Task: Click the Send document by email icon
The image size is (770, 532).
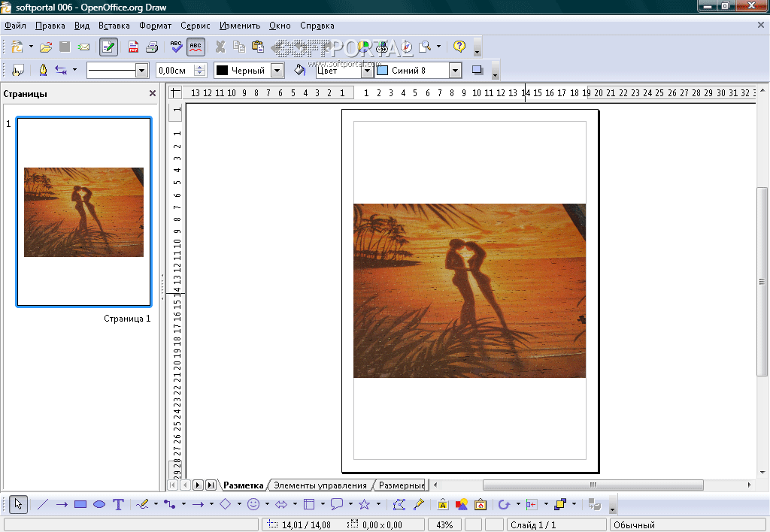Action: (84, 47)
